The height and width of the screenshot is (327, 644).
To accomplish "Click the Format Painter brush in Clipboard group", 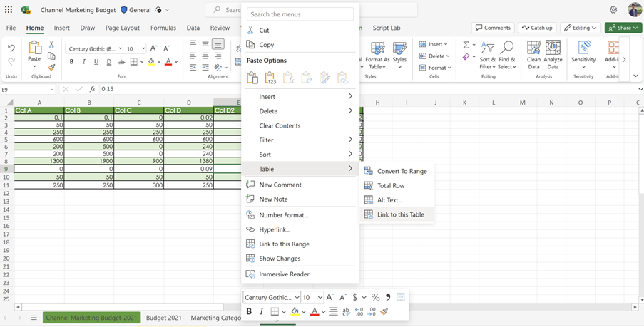I will pos(52,67).
